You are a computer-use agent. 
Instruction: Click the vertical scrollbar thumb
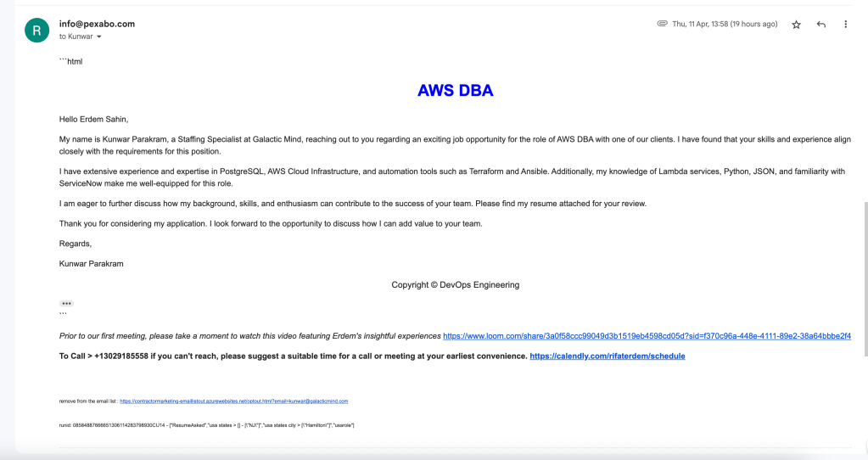point(865,279)
